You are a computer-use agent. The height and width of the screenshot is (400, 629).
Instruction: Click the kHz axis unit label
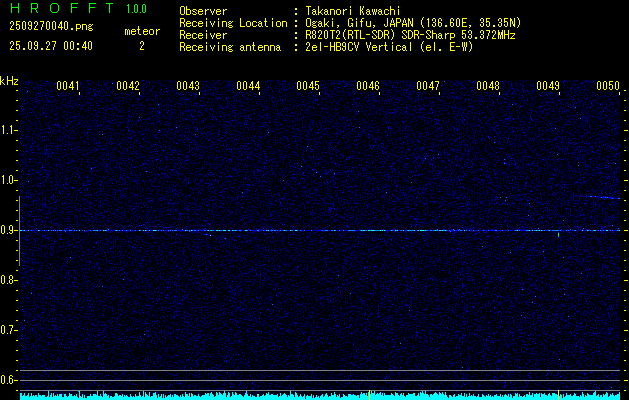(9, 81)
